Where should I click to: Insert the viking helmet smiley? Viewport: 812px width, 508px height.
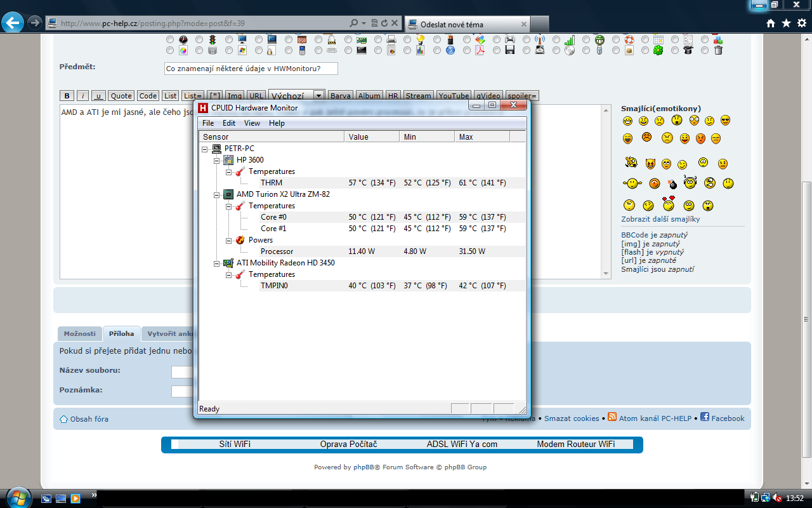[x=690, y=182]
